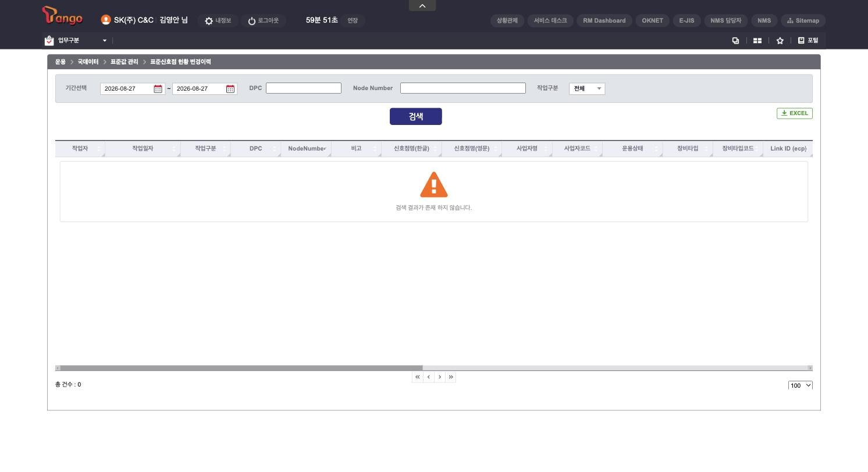Screen dimensions: 868x472
Task: Sort by 운용상태 column header
Action: 632,149
